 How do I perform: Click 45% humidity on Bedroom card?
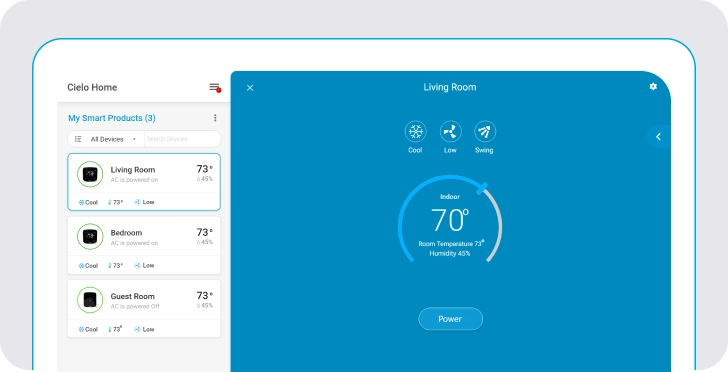205,242
